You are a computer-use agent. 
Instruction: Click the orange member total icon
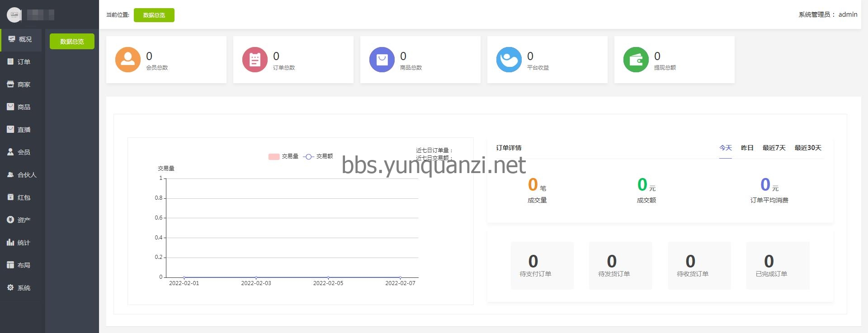128,60
